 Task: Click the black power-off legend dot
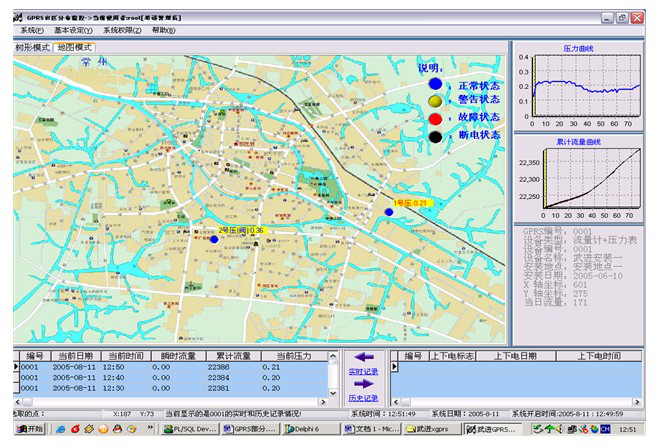pos(435,136)
